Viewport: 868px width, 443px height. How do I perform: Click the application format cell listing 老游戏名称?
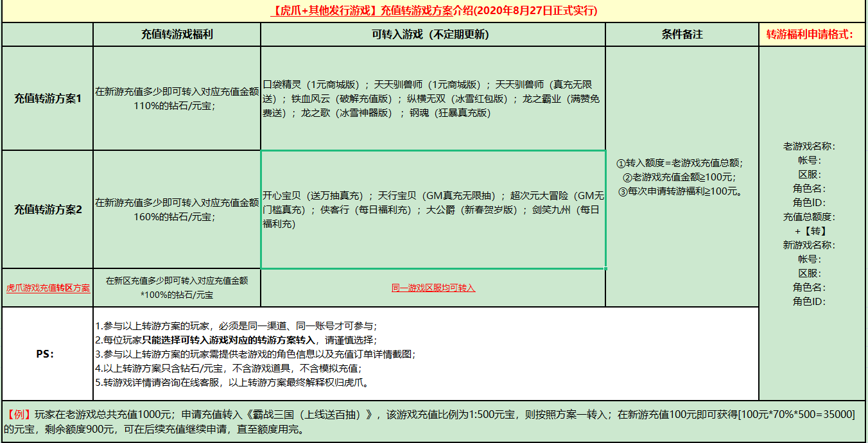pos(812,223)
